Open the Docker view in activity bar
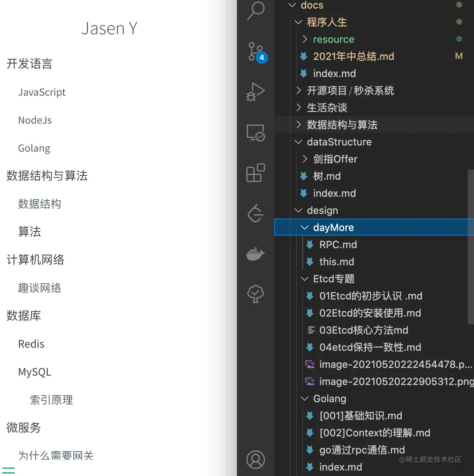This screenshot has height=476, width=474. 255,254
